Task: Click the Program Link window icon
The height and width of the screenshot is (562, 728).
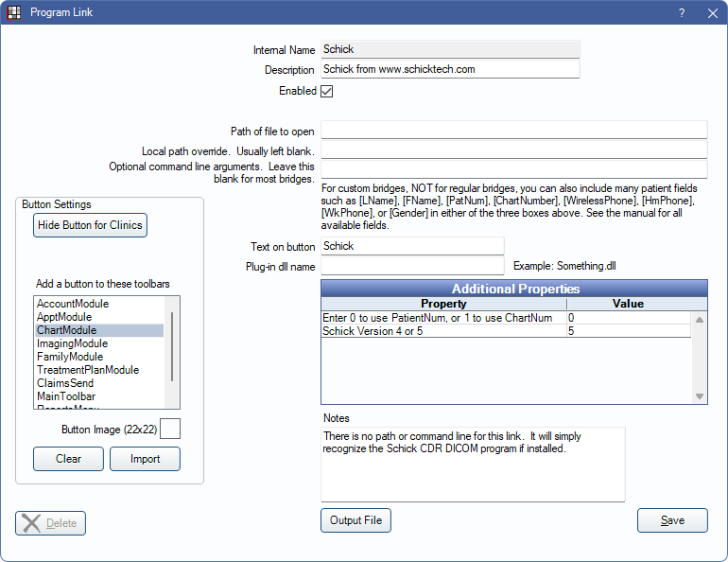Action: (x=14, y=12)
